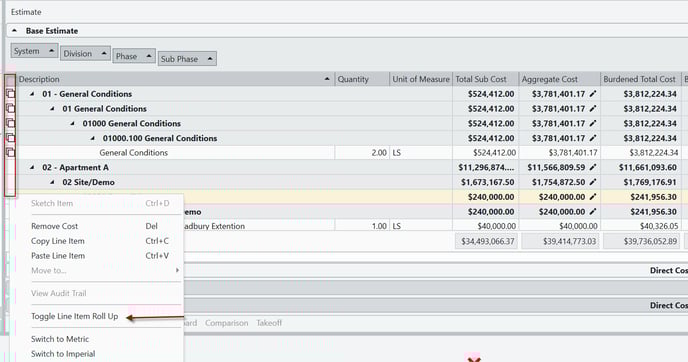The image size is (688, 362).
Task: Collapse the 02 - Apartment A row
Action: pos(32,167)
